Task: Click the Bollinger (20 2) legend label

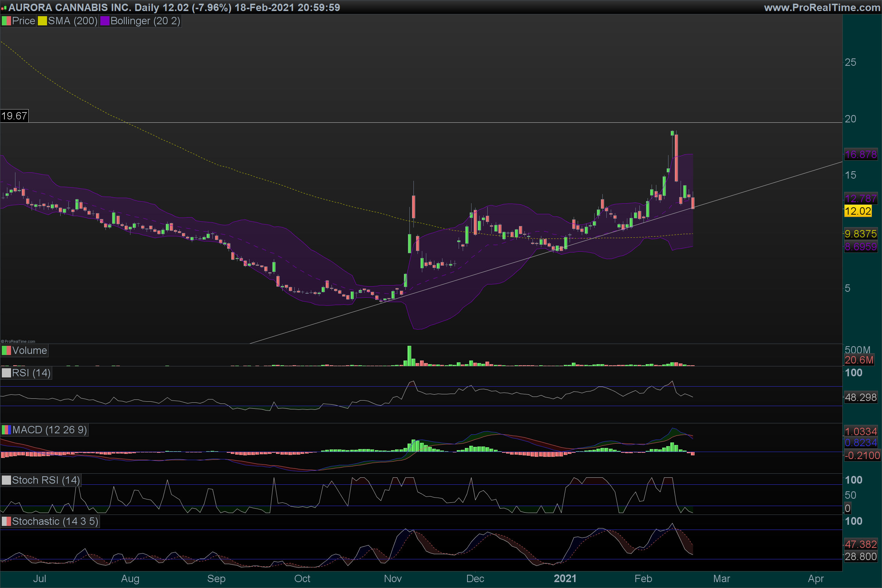Action: (145, 21)
